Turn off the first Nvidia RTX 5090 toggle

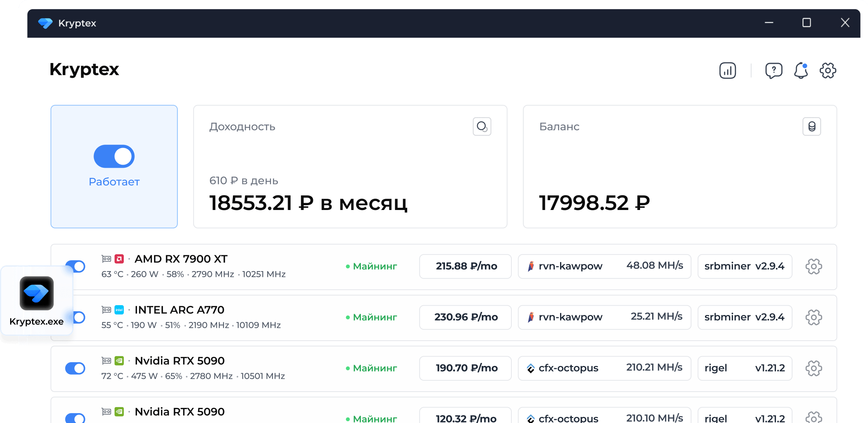[x=75, y=368]
